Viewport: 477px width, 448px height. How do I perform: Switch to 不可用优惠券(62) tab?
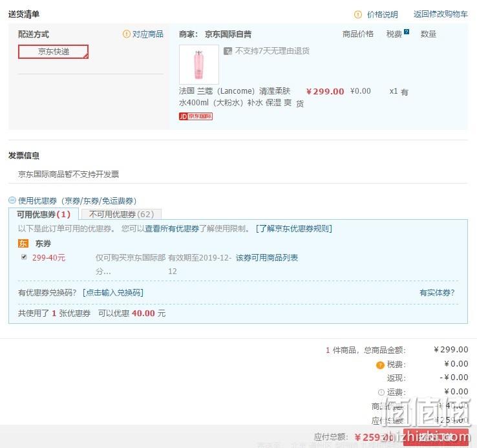point(122,214)
